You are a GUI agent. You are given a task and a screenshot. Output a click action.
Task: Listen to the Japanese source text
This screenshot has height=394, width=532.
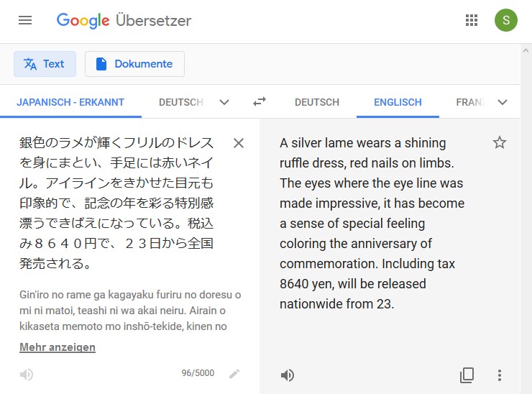27,375
